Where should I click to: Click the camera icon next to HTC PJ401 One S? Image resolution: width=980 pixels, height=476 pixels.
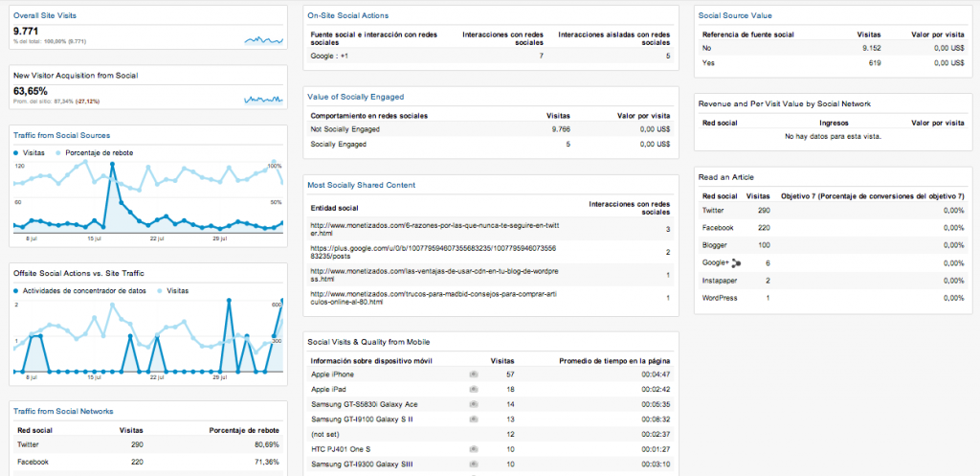click(474, 449)
